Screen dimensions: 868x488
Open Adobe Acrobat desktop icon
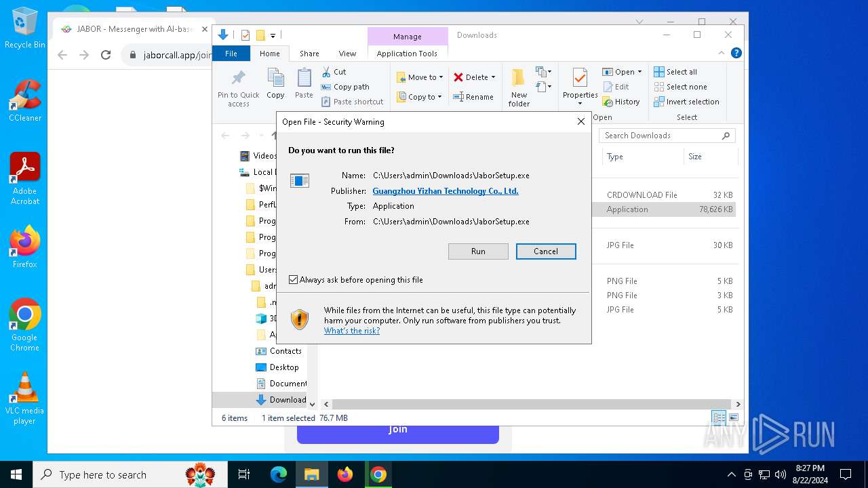pos(24,178)
